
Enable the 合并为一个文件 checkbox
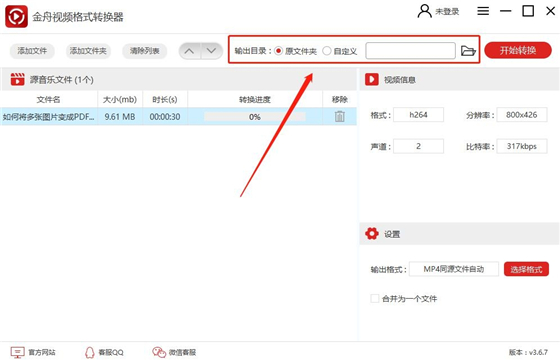point(375,298)
